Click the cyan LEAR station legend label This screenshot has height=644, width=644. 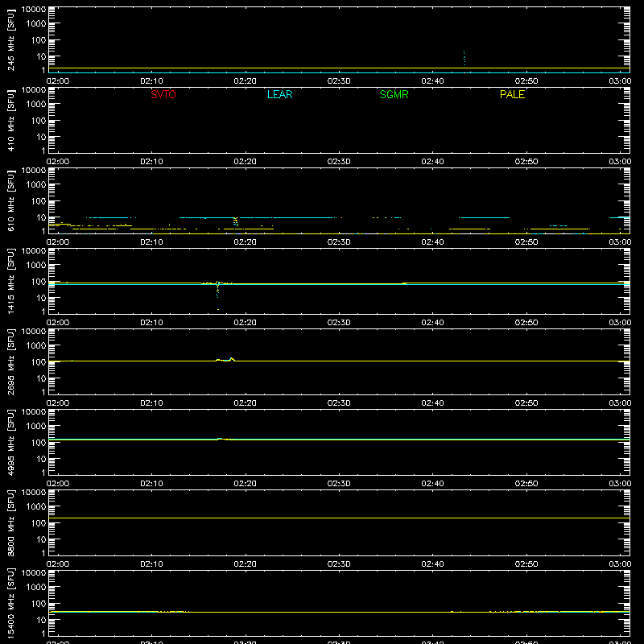click(279, 94)
